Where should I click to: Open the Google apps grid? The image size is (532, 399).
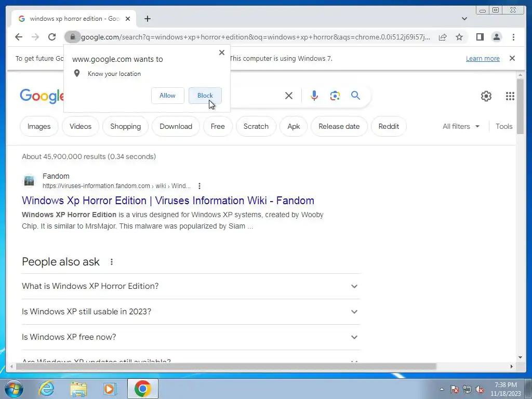[x=510, y=96]
